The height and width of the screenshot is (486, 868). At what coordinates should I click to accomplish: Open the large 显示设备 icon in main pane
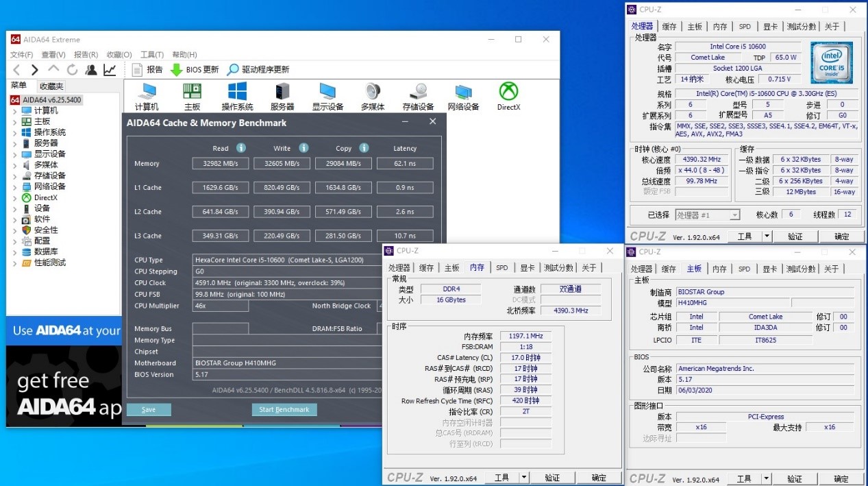[x=327, y=97]
